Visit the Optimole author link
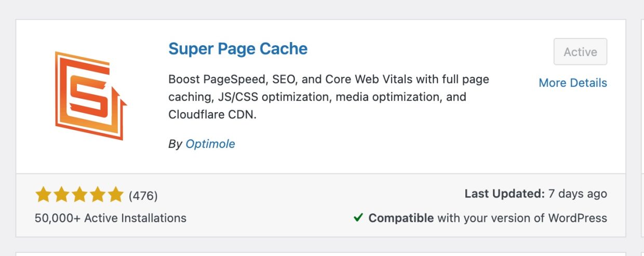Viewport: 644px width, 256px height. pyautogui.click(x=210, y=144)
